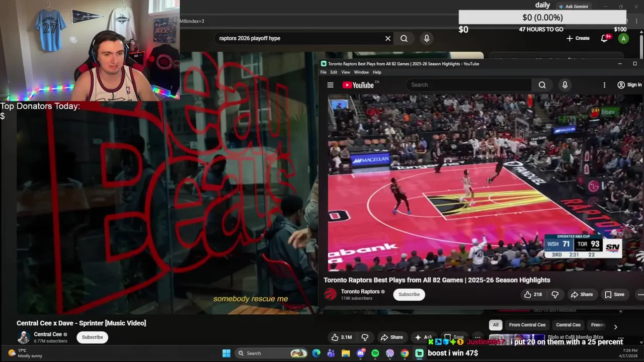Open File Explorer from the taskbar
The width and height of the screenshot is (644, 362).
[x=346, y=353]
